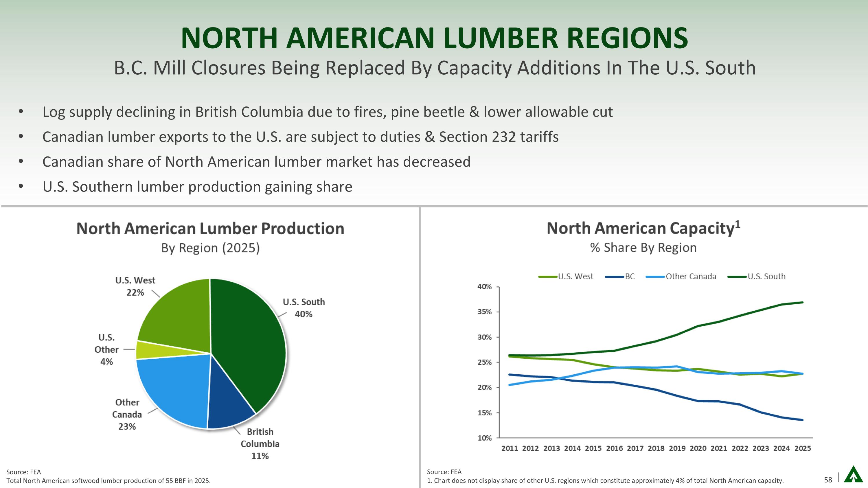
Task: Click the North American Lumber Regions title
Action: [434, 38]
